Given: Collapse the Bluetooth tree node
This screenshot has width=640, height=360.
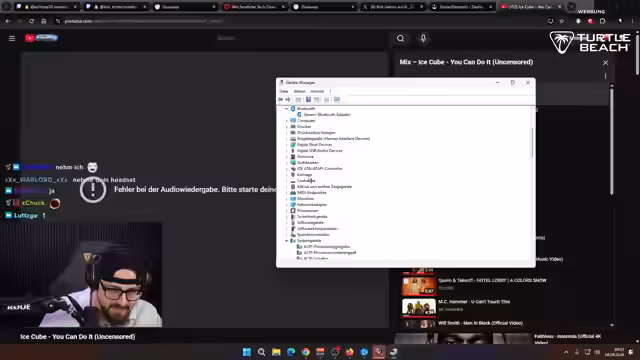Looking at the screenshot, I should click(x=287, y=109).
